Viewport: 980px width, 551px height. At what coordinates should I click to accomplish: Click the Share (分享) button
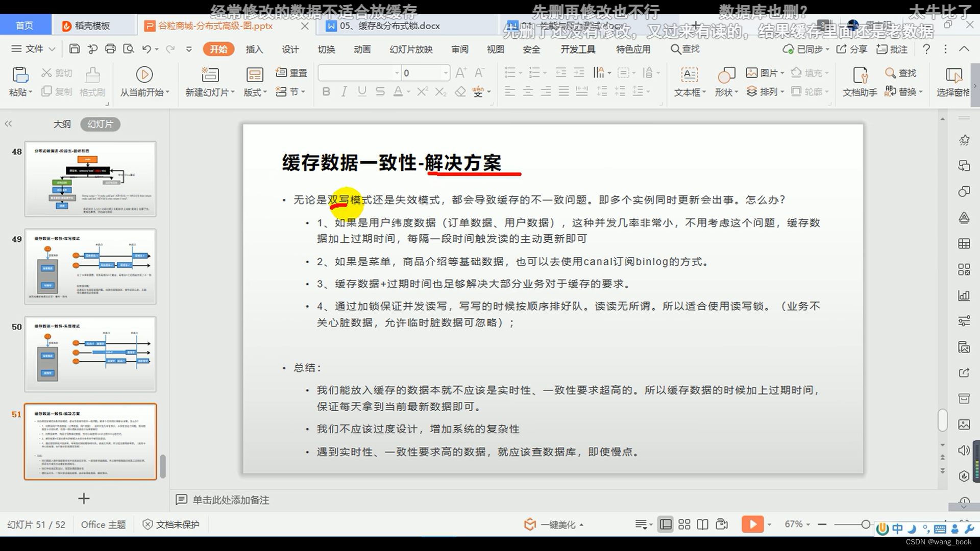tap(852, 49)
